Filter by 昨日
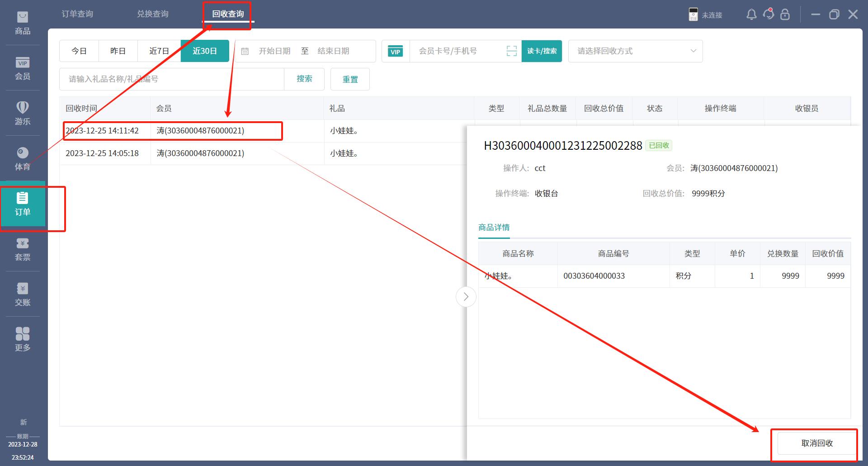The image size is (868, 466). (118, 51)
